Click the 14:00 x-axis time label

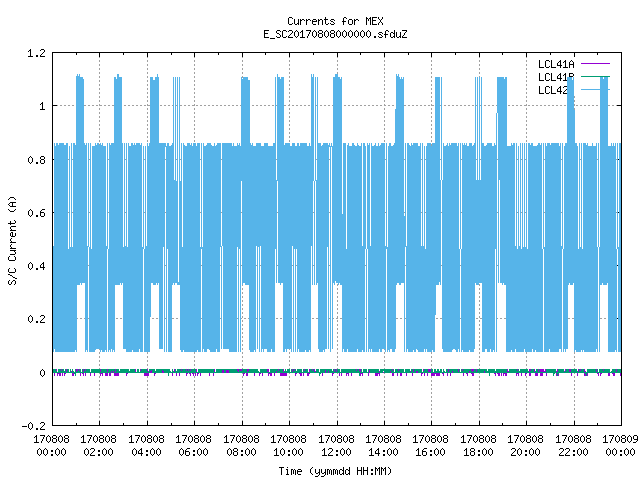click(x=383, y=453)
